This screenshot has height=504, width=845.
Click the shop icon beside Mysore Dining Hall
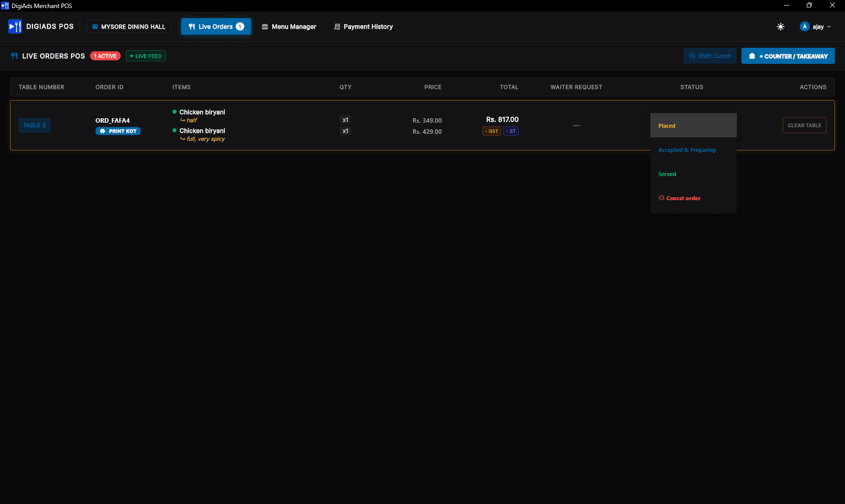click(x=95, y=27)
